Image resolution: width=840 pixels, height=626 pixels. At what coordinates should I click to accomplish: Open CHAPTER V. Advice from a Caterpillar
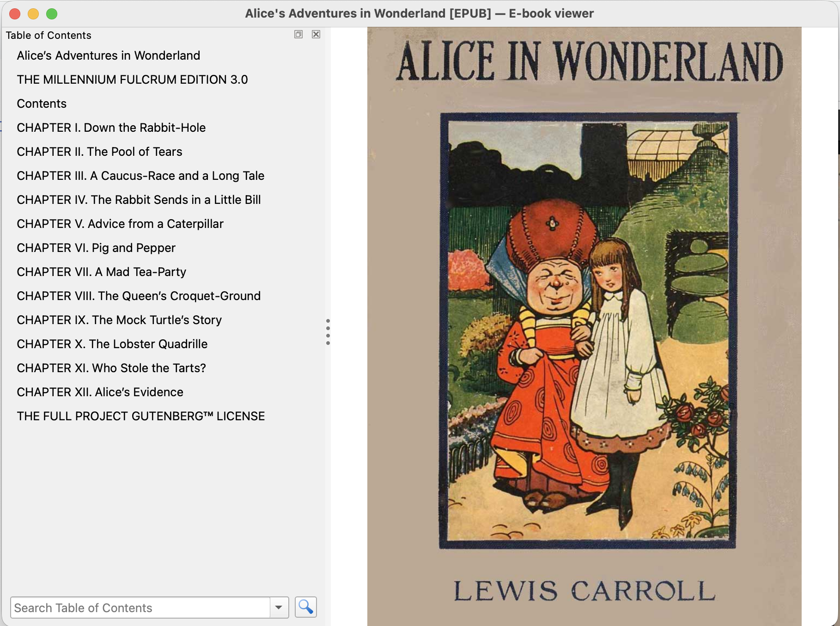click(x=120, y=224)
